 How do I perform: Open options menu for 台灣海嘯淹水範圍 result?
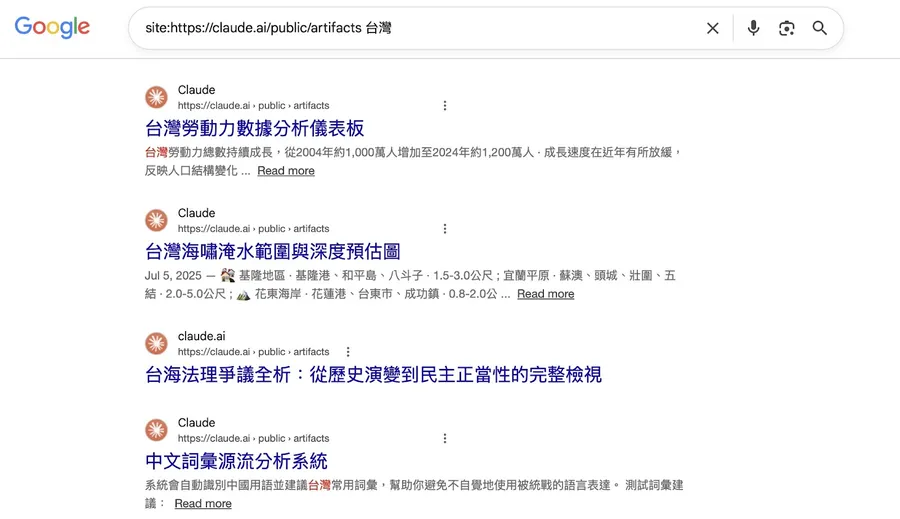[x=445, y=228]
